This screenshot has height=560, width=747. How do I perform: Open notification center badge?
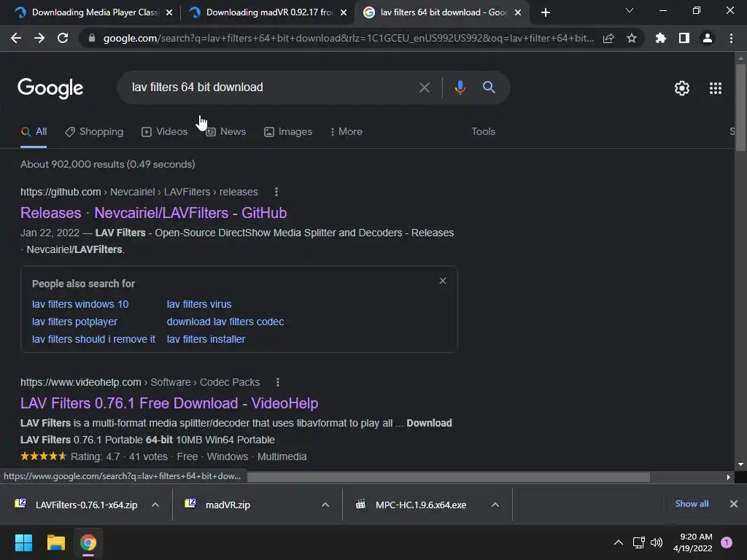[727, 542]
